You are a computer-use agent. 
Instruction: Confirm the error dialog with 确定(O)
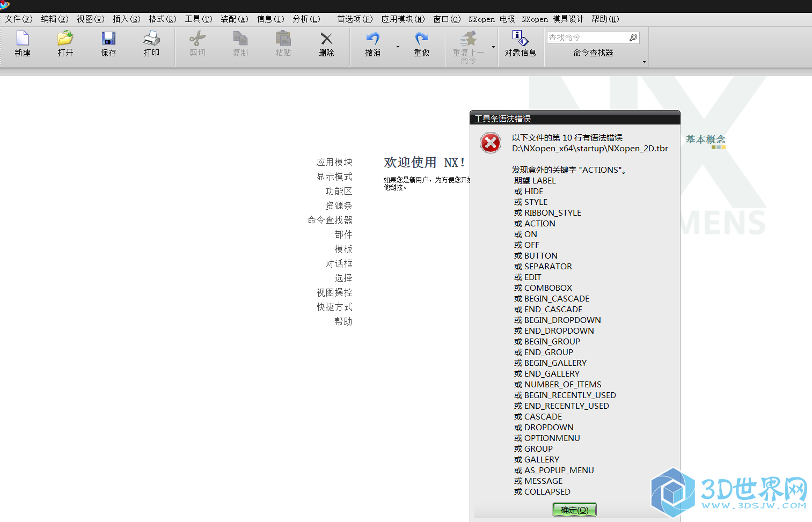tap(575, 510)
